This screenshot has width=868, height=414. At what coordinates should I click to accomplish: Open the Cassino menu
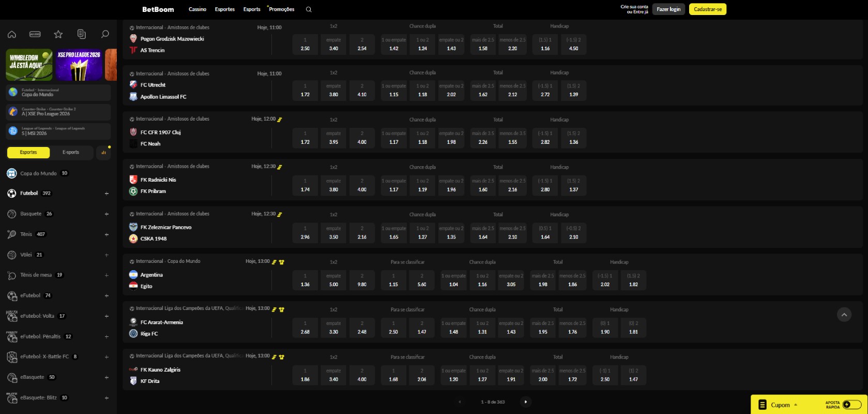click(x=197, y=9)
